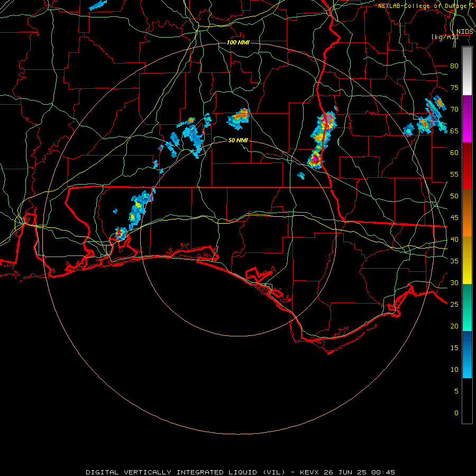Click the legend value 80

pyautogui.click(x=454, y=66)
